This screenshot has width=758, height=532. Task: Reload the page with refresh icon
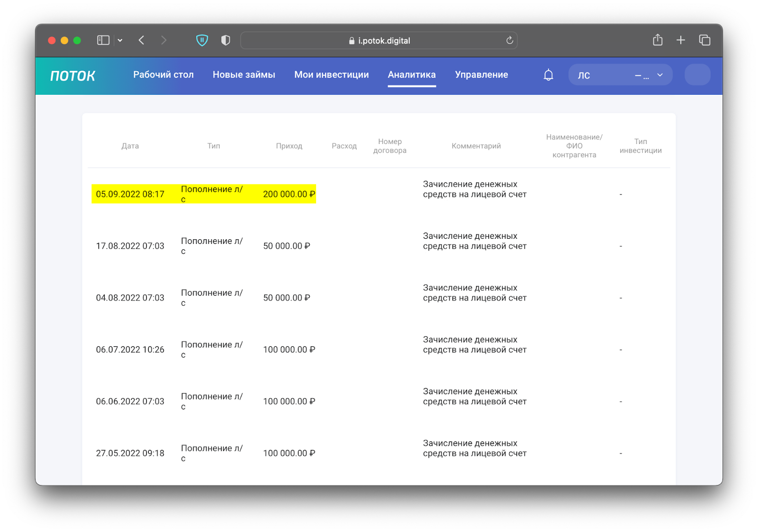(510, 40)
